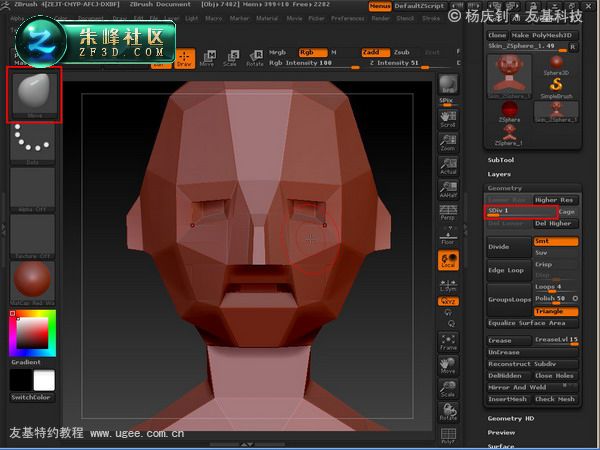This screenshot has width=600, height=450.
Task: Expand the Geometry HD section
Action: [x=510, y=419]
